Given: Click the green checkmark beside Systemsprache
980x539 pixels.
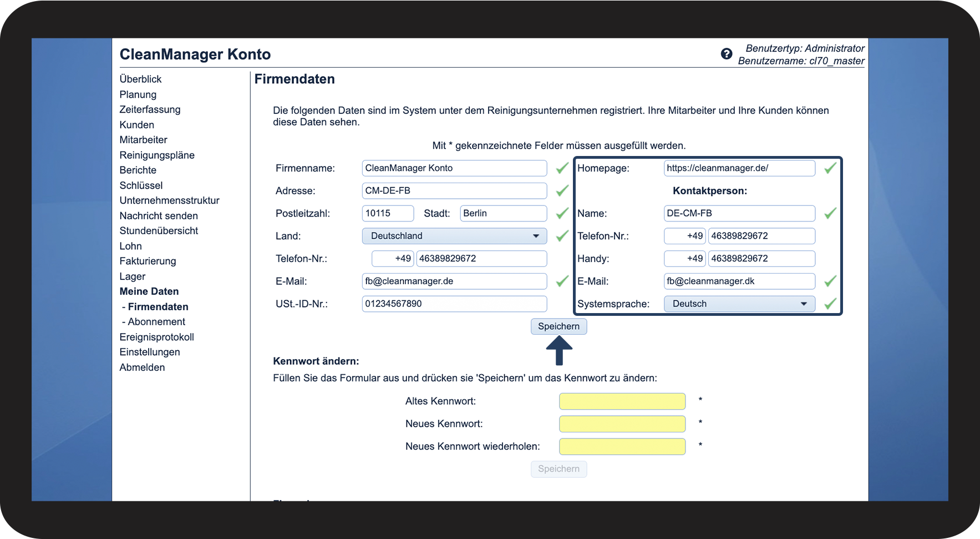Looking at the screenshot, I should coord(830,304).
